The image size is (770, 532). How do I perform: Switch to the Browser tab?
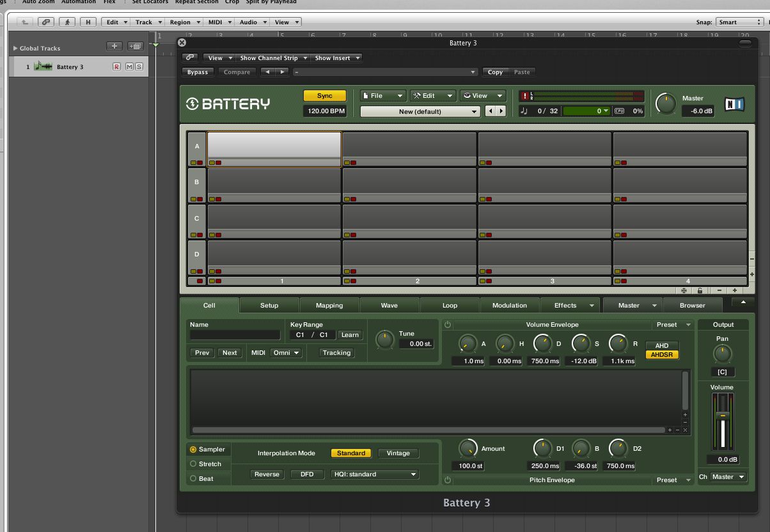(x=693, y=306)
